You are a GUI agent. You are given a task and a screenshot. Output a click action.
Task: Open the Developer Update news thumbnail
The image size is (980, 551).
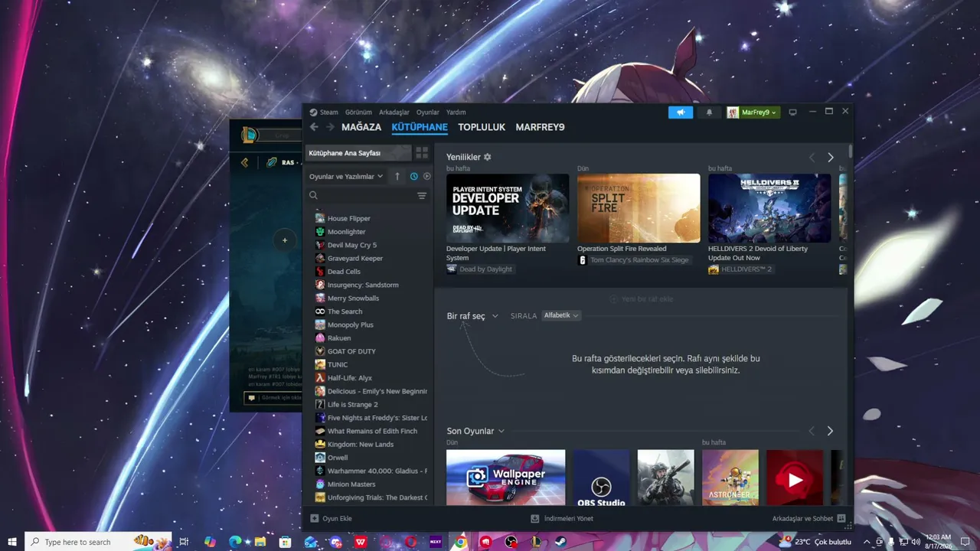(508, 208)
